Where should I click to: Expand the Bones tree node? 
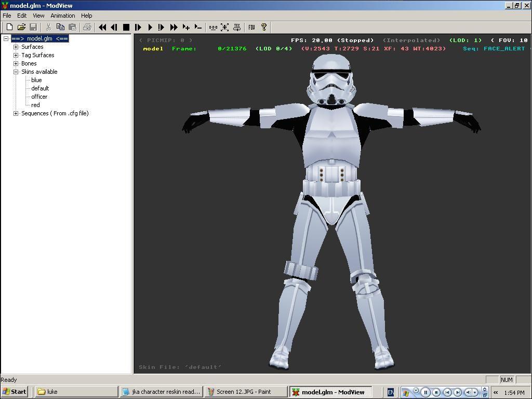tap(16, 63)
